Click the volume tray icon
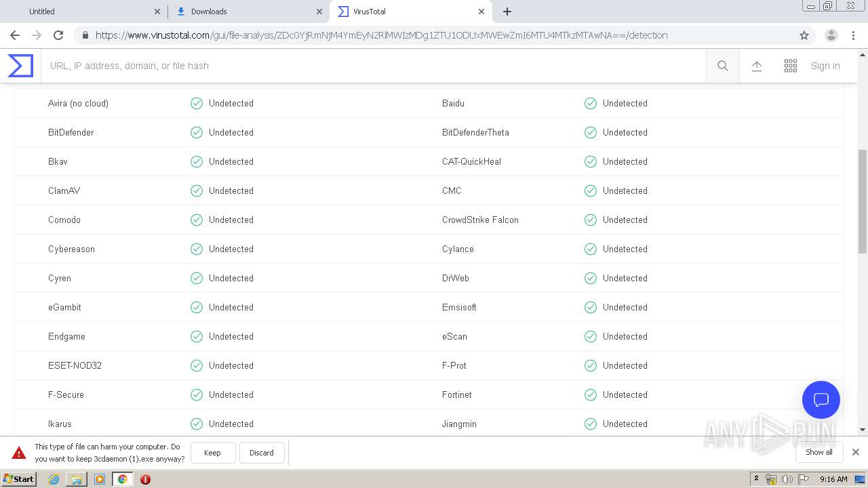 [787, 479]
